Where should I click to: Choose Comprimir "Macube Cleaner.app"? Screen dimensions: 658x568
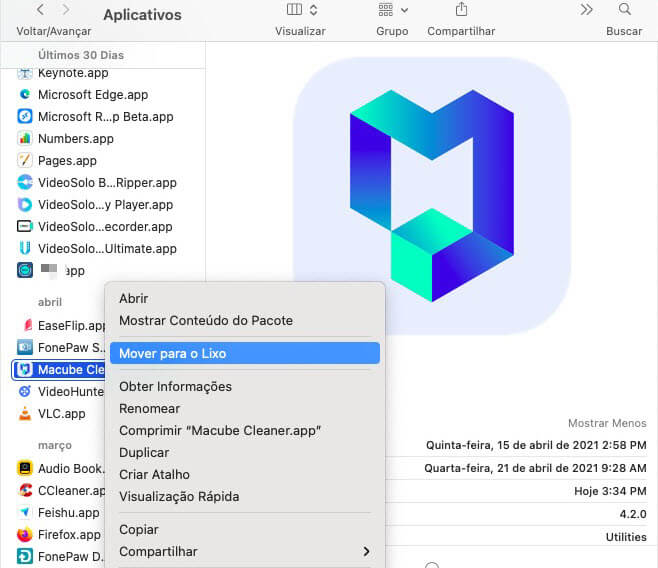[x=245, y=430]
